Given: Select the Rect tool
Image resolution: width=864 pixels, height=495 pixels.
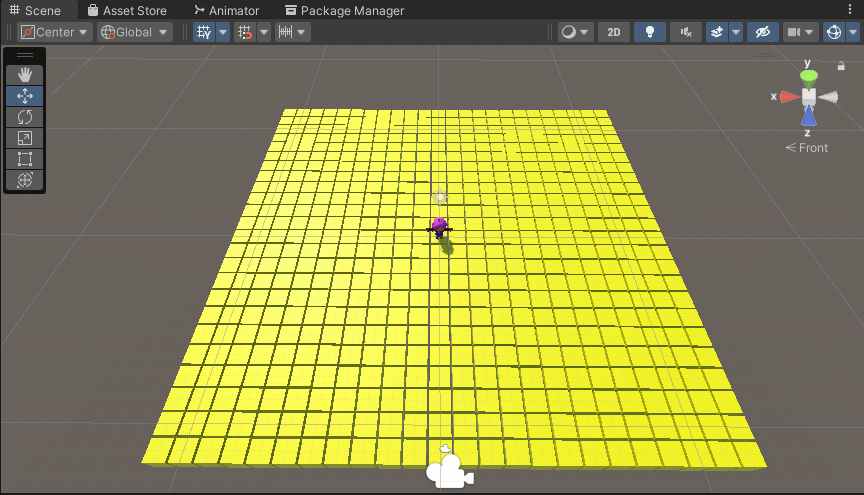Looking at the screenshot, I should (25, 159).
